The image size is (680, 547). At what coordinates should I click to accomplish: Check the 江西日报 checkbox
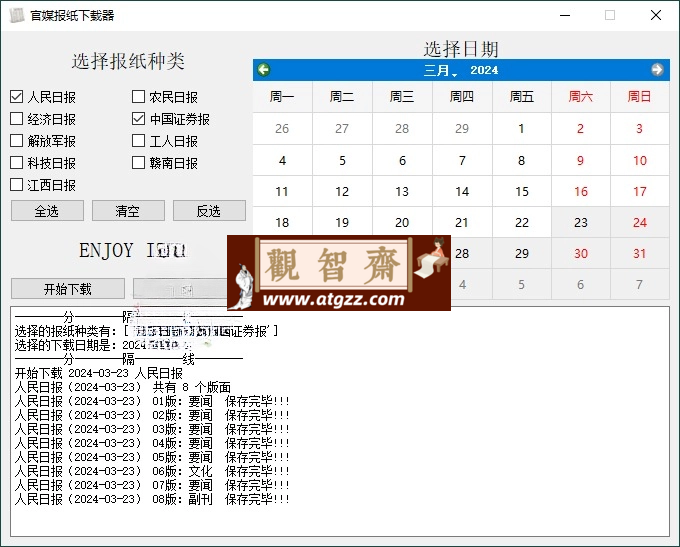(16, 185)
